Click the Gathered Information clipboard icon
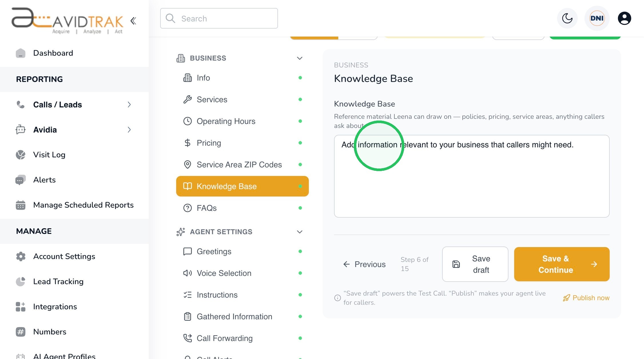The height and width of the screenshot is (359, 644). click(x=188, y=316)
